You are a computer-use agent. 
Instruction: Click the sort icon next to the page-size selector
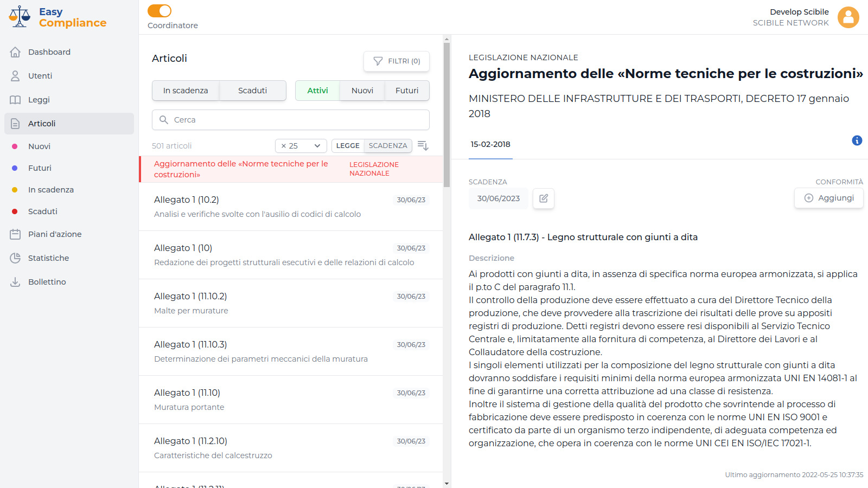(423, 145)
